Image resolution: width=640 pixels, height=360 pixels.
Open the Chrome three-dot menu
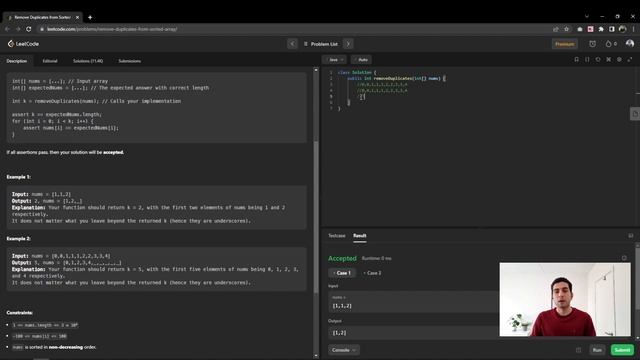[x=633, y=29]
